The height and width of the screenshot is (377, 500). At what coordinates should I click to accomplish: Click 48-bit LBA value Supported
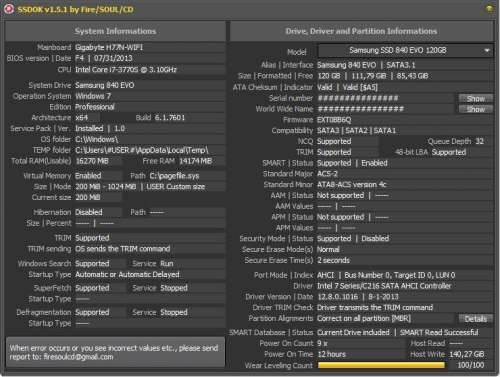(449, 152)
